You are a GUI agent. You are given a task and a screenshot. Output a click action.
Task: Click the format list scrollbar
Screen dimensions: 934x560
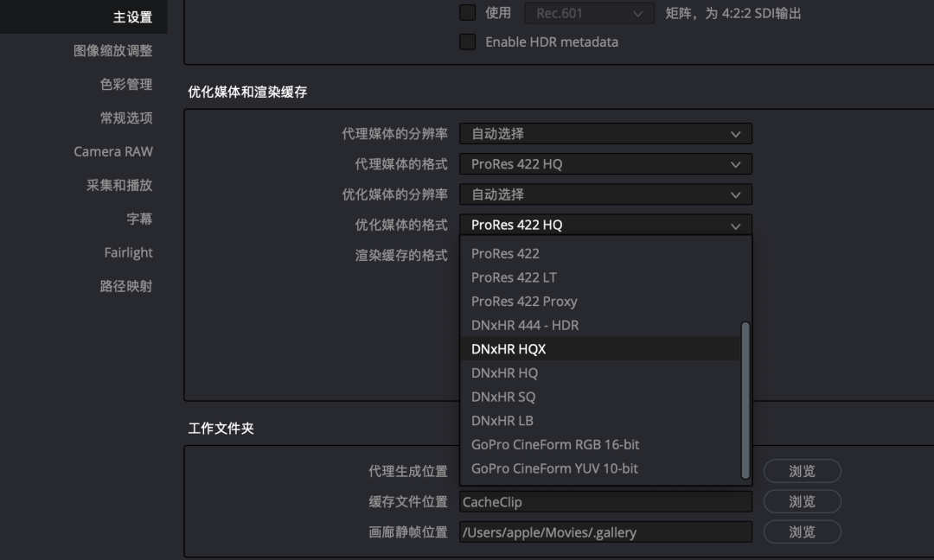pos(745,399)
